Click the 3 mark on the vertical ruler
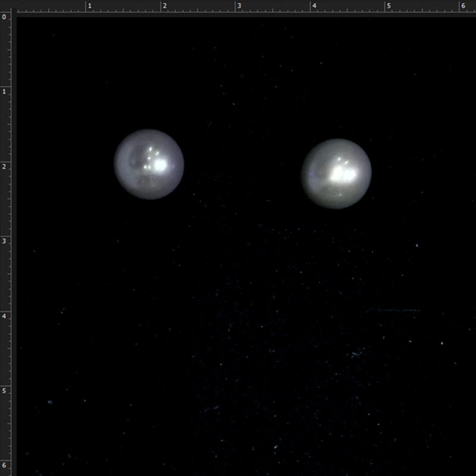 pyautogui.click(x=4, y=241)
